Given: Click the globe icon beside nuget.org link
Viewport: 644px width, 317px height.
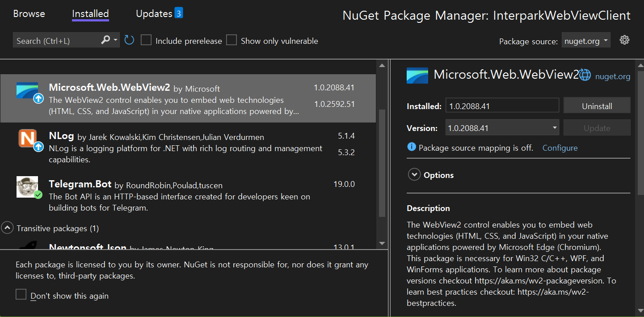Looking at the screenshot, I should pos(585,75).
